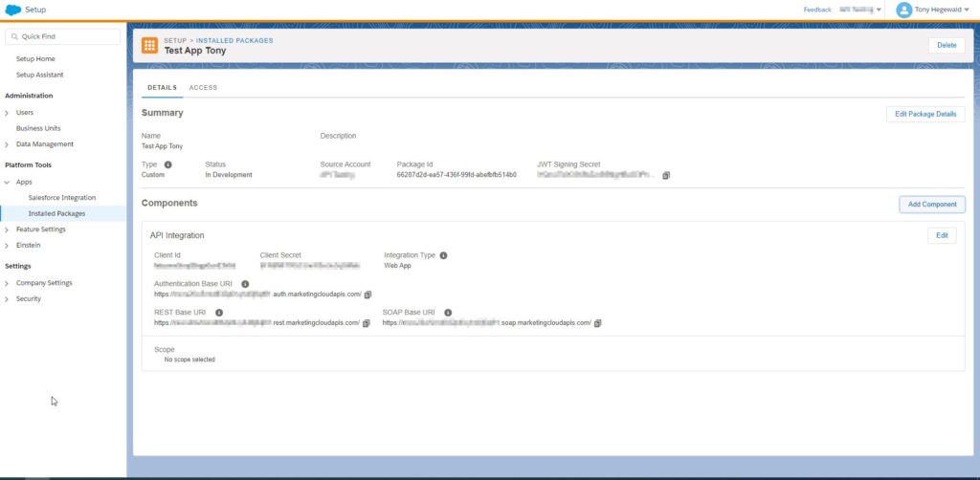Click the Delete button
The width and height of the screenshot is (980, 480).
click(x=947, y=45)
